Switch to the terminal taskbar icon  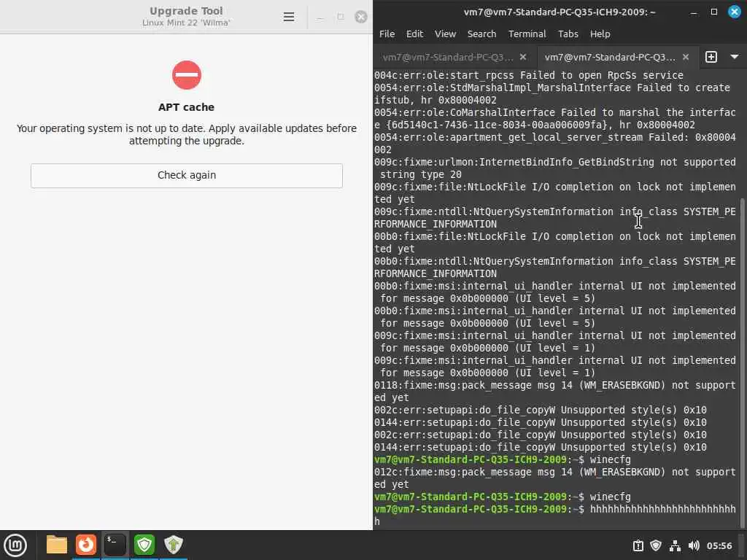click(x=115, y=545)
